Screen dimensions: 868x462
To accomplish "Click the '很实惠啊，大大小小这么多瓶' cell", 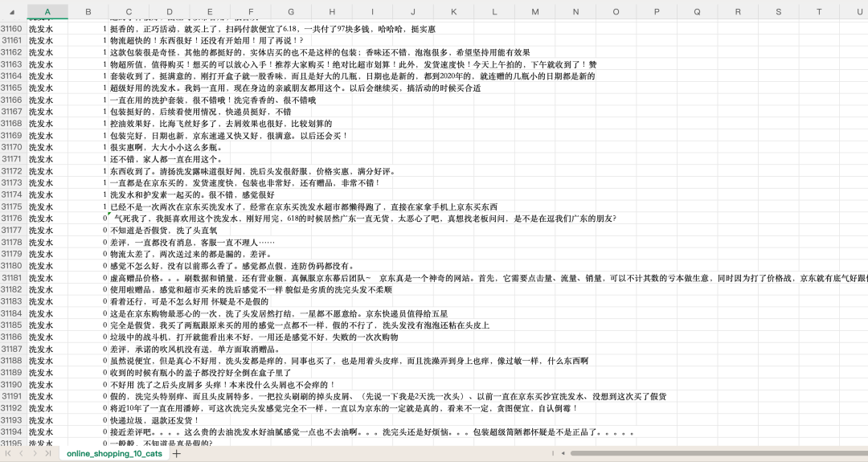I will pyautogui.click(x=166, y=147).
